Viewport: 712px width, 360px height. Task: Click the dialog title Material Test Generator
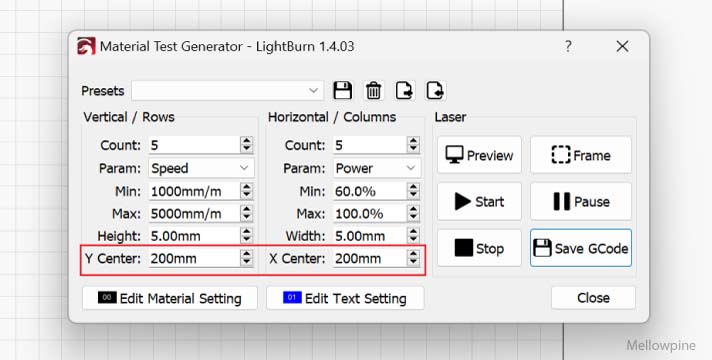pos(171,46)
